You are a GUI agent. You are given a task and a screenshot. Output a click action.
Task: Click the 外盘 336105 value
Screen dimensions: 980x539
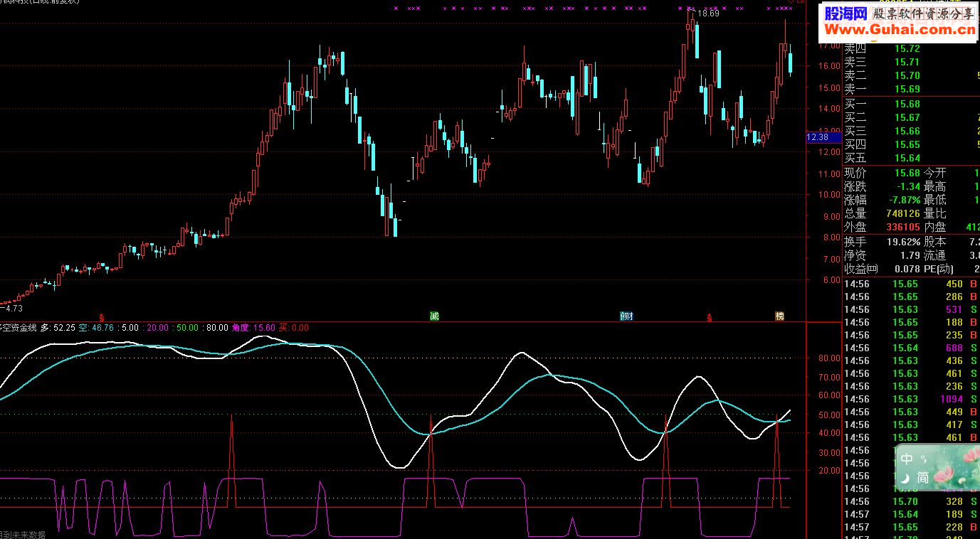coord(902,227)
